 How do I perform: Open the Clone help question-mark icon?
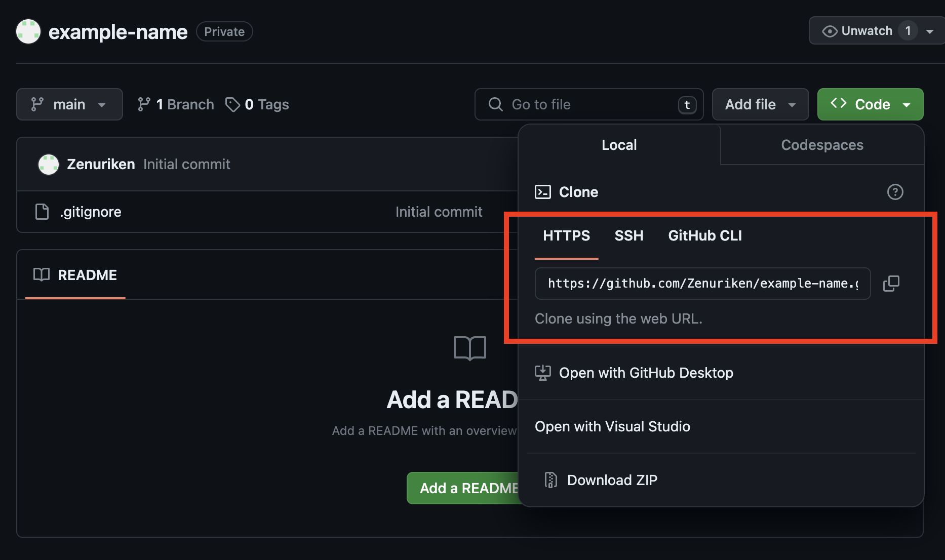click(x=895, y=192)
